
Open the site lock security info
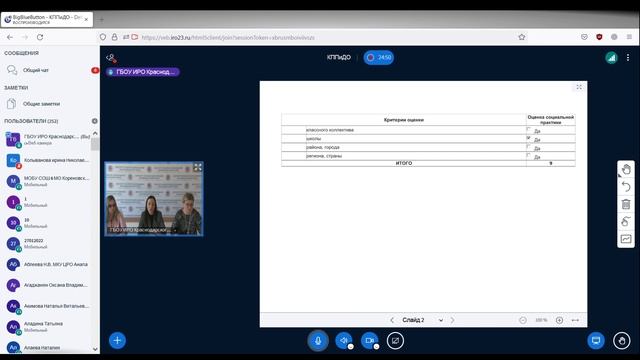[x=115, y=37]
